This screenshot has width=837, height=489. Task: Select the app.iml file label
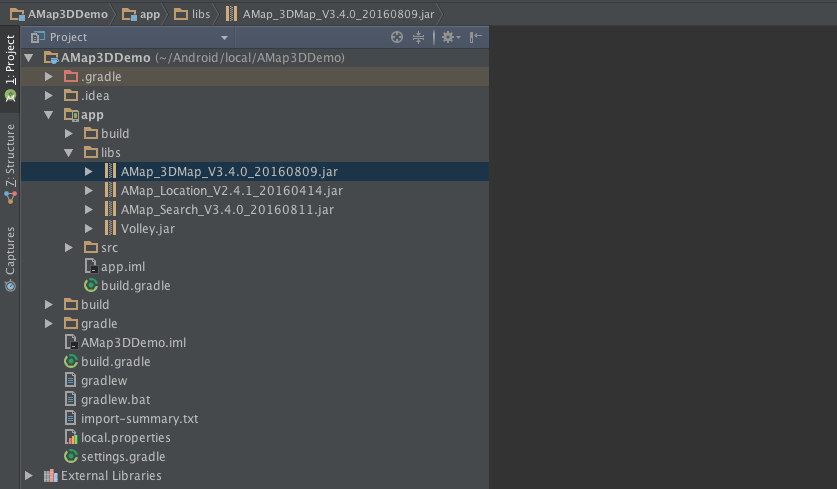123,266
